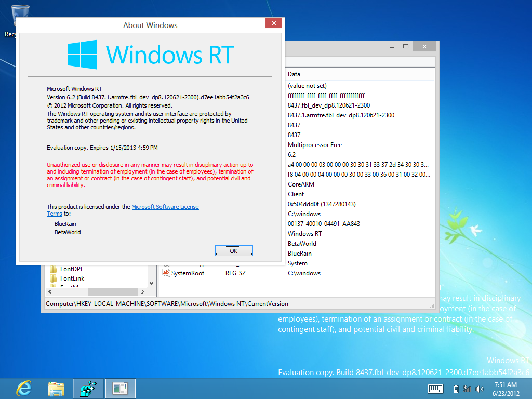This screenshot has height=399, width=532.
Task: Click the Registry Editor window size grip
Action: click(x=432, y=306)
